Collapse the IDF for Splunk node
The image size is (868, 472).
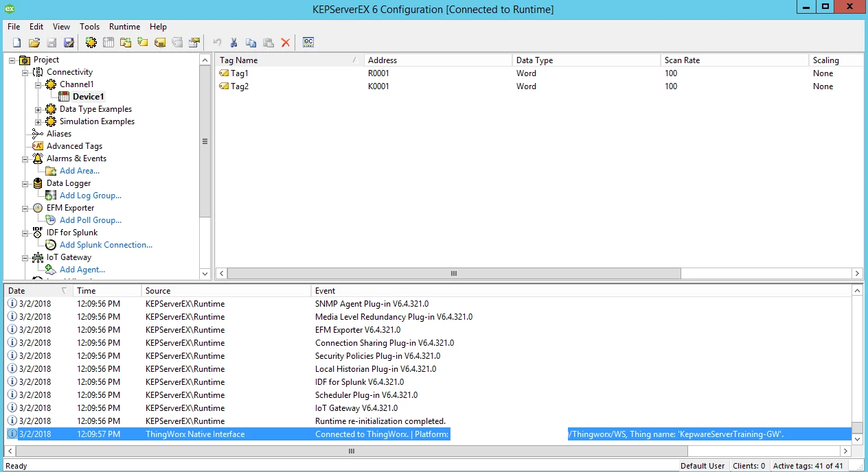coord(25,233)
